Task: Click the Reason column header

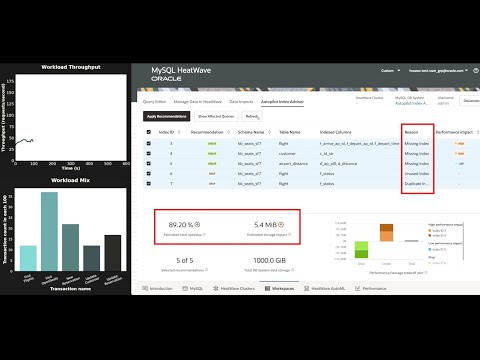Action: click(x=411, y=132)
